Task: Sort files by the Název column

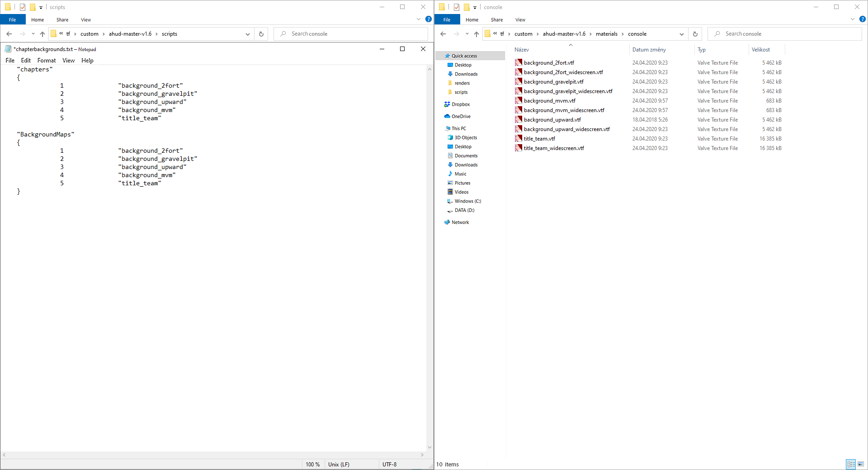Action: [522, 50]
